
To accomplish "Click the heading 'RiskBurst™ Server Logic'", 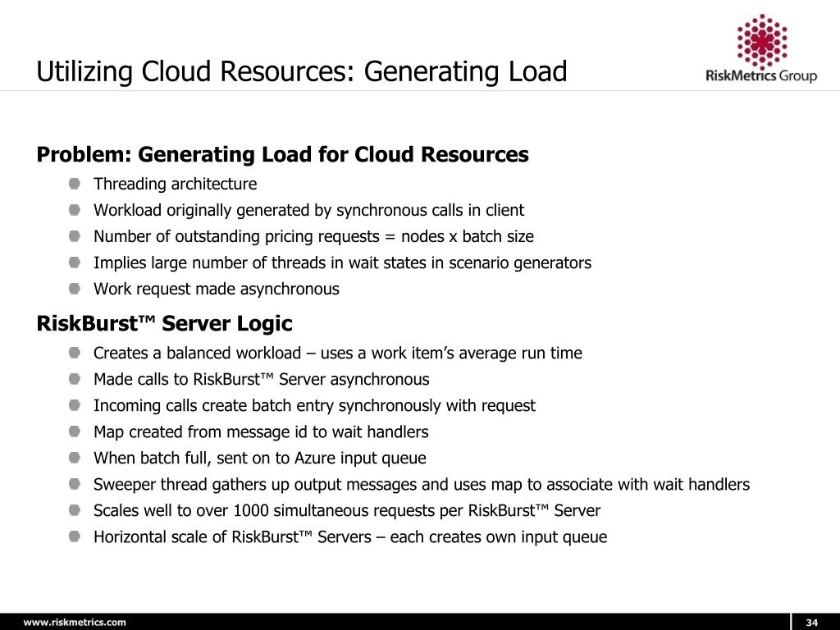I will (164, 323).
